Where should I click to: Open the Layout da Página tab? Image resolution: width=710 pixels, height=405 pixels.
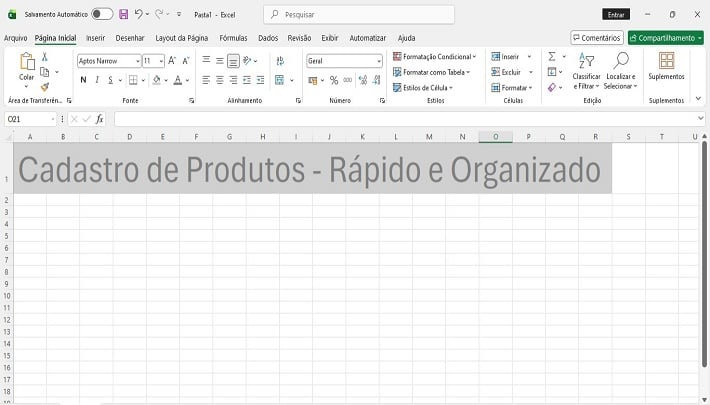click(x=182, y=38)
